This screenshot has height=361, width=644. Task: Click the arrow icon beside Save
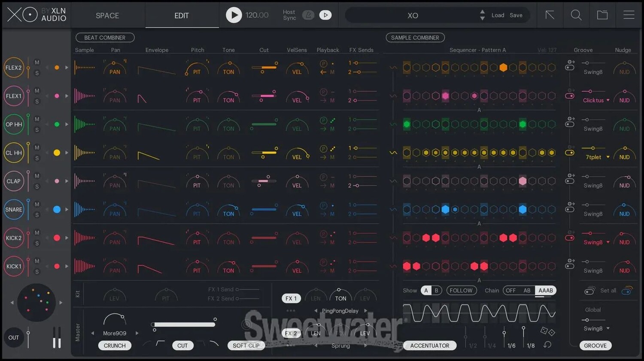click(x=550, y=15)
